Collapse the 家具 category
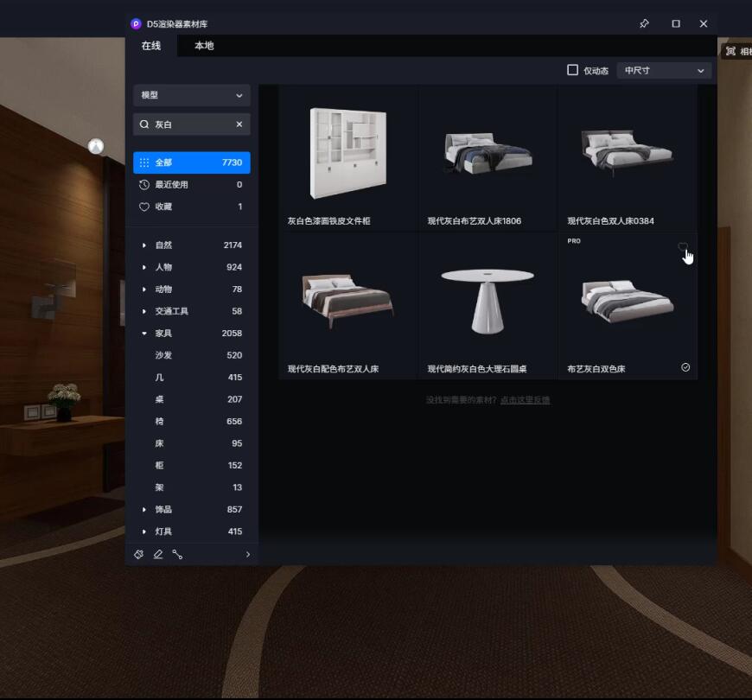 pos(144,334)
